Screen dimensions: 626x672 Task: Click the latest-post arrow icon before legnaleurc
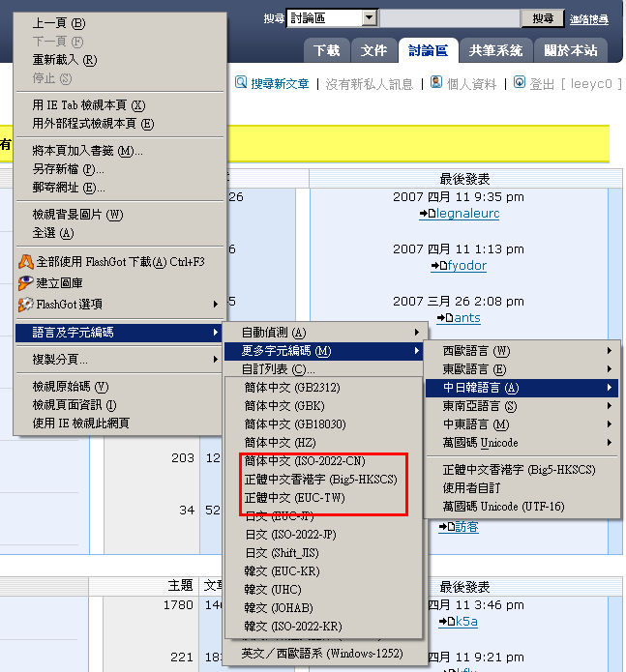[x=427, y=214]
